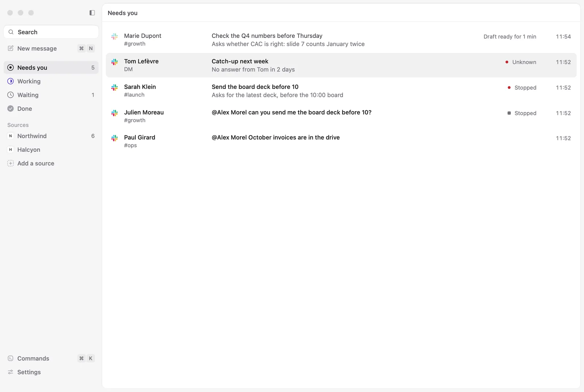Click Slack icon beside Marie Dupont
584x392 pixels.
tap(115, 36)
